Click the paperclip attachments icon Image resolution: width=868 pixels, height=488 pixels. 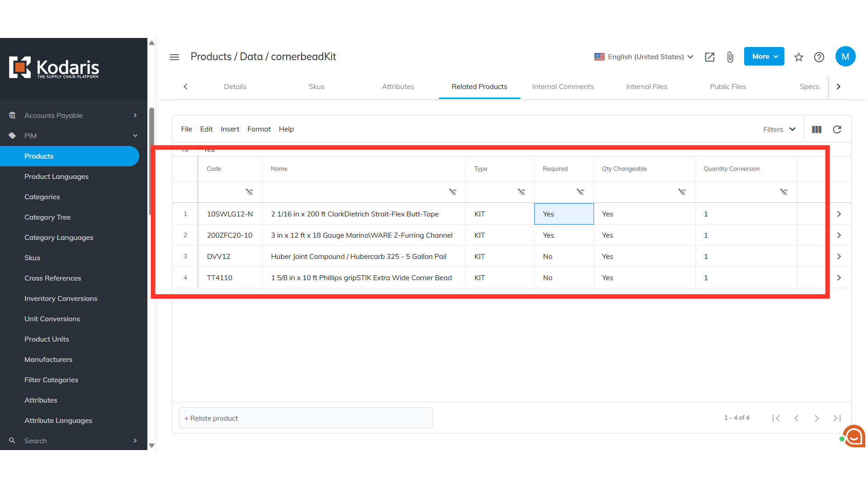[x=730, y=57]
